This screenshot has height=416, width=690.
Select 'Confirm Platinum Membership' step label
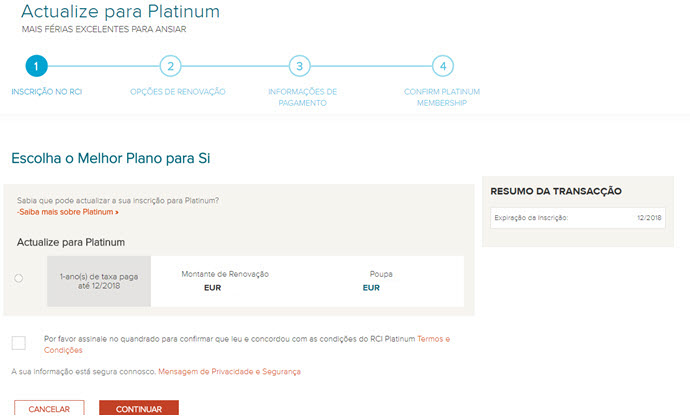point(442,97)
